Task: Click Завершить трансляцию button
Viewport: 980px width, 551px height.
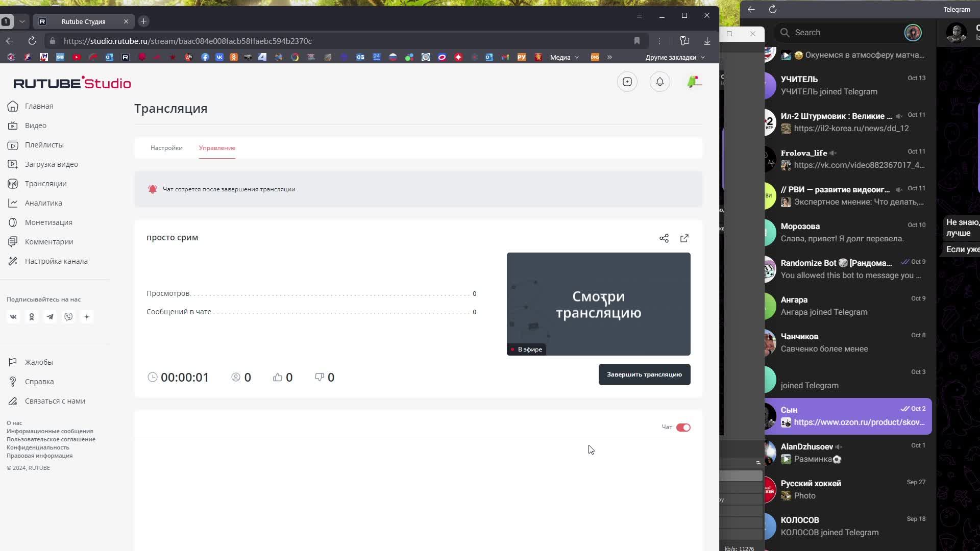Action: (644, 375)
